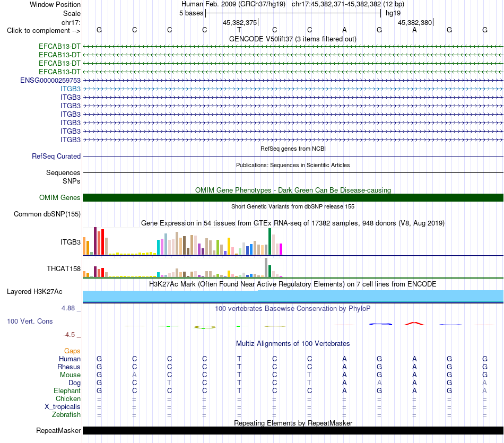Image resolution: width=504 pixels, height=443 pixels.
Task: Open Common dbSNP(155) track label
Action: click(x=47, y=214)
